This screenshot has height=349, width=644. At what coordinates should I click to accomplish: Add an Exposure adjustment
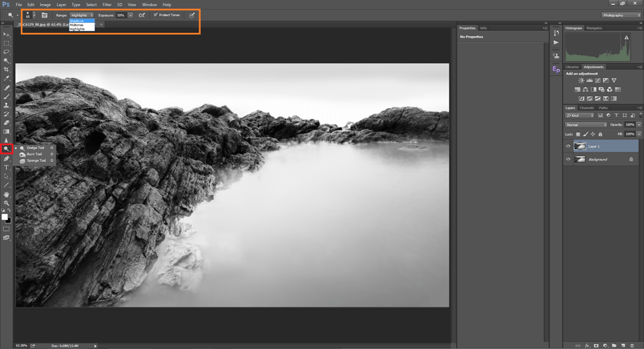[x=606, y=81]
